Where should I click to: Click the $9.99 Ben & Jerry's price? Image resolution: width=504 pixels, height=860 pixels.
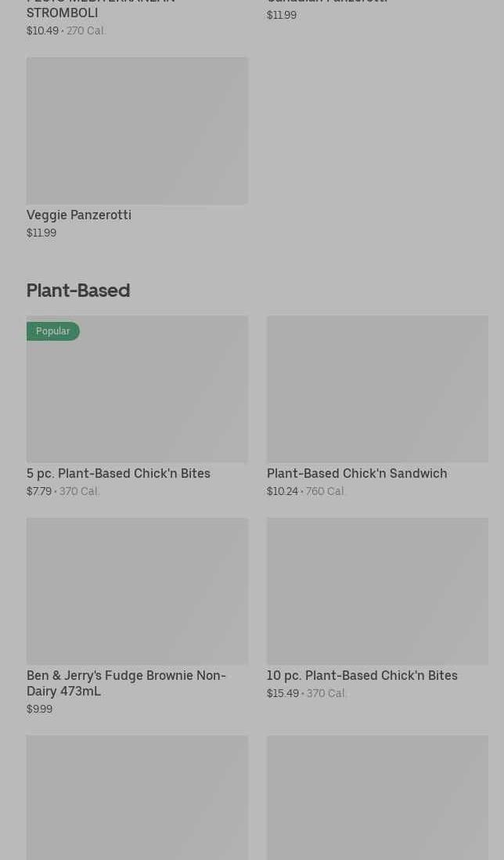tap(39, 709)
